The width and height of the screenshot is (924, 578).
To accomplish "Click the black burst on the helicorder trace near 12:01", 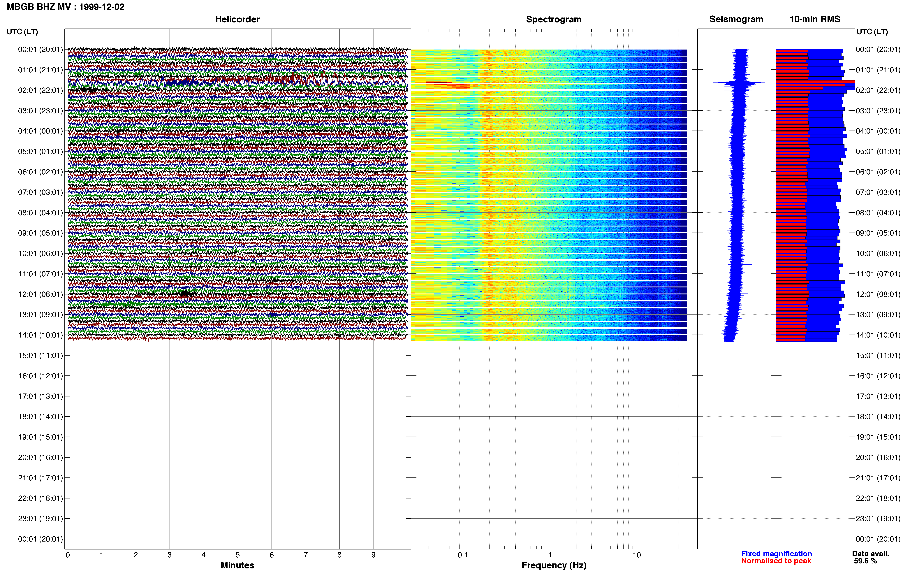I will (186, 293).
